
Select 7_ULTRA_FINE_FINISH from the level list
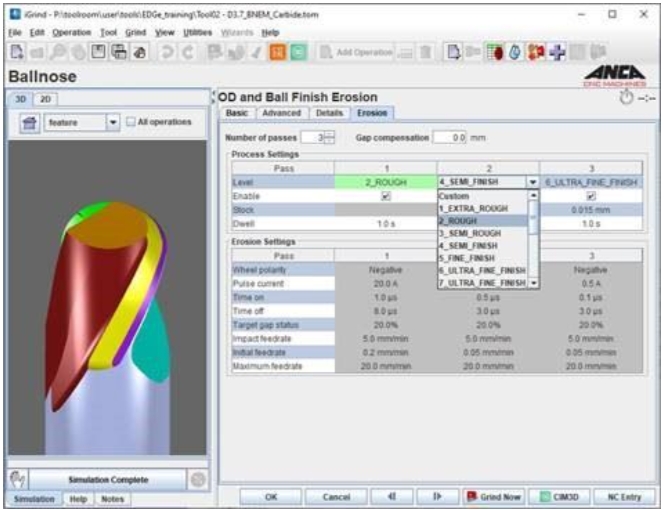(483, 283)
